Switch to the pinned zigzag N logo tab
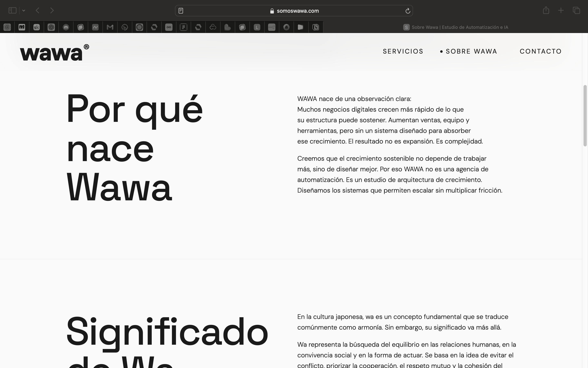Image resolution: width=588 pixels, height=368 pixels. point(95,27)
